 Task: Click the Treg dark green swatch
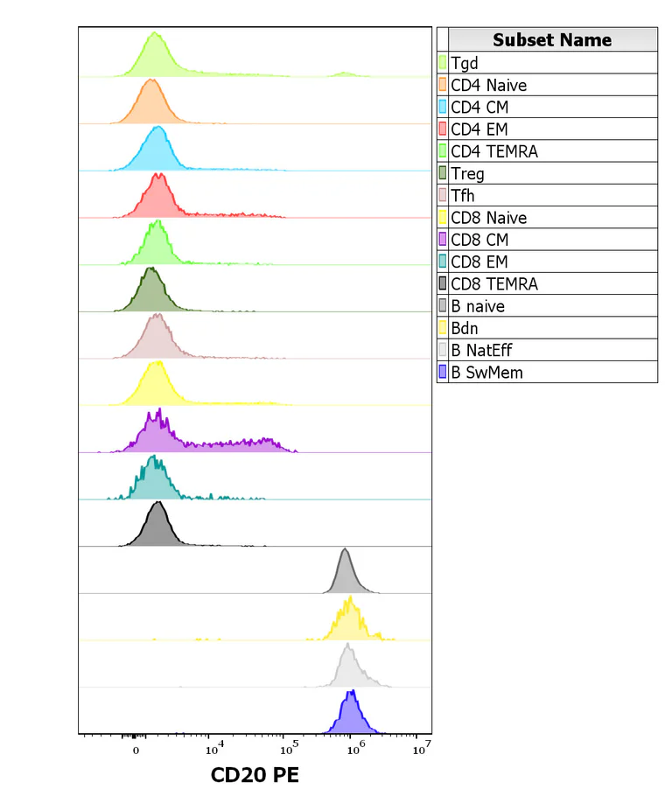click(443, 173)
